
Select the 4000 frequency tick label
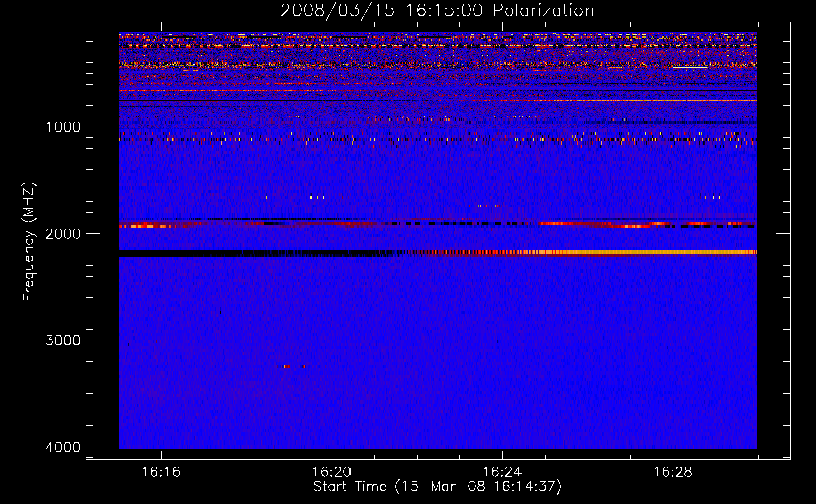tap(63, 447)
